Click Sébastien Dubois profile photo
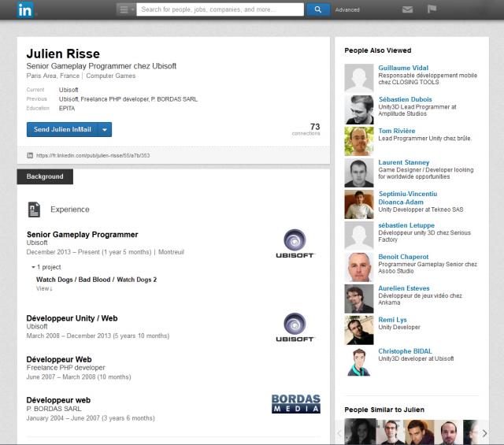This screenshot has height=445, width=504. click(x=359, y=109)
